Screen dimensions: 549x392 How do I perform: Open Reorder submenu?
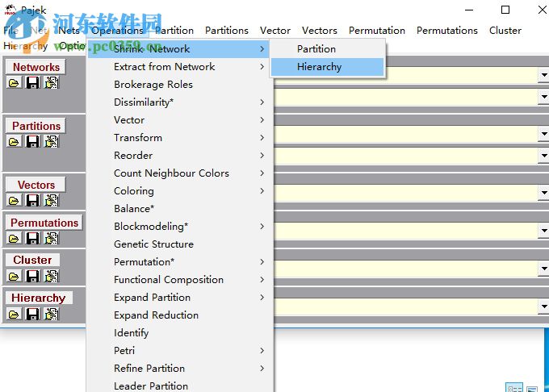pyautogui.click(x=180, y=155)
